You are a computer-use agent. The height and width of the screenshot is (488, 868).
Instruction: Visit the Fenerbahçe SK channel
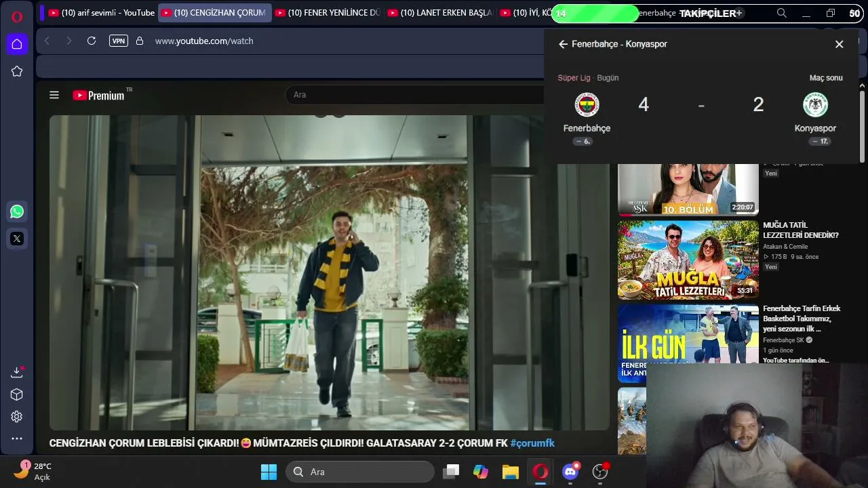pyautogui.click(x=783, y=340)
